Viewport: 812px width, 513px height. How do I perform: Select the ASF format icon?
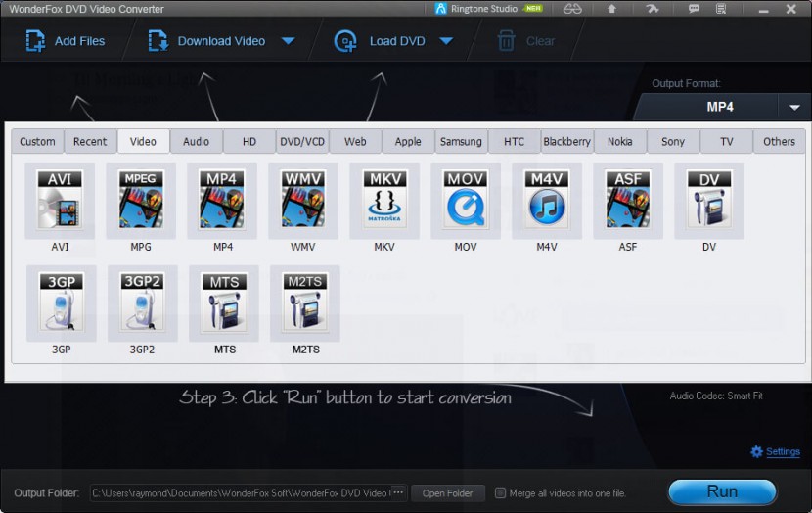[x=628, y=201]
